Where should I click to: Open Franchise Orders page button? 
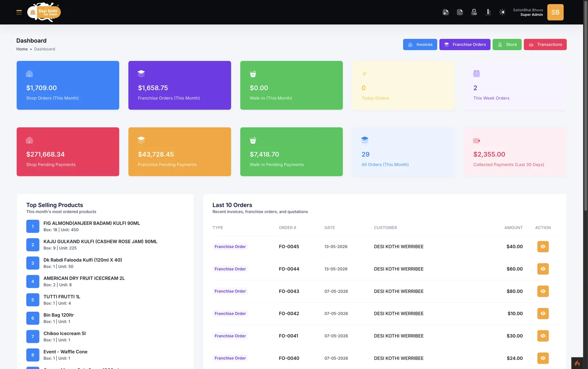(x=465, y=44)
